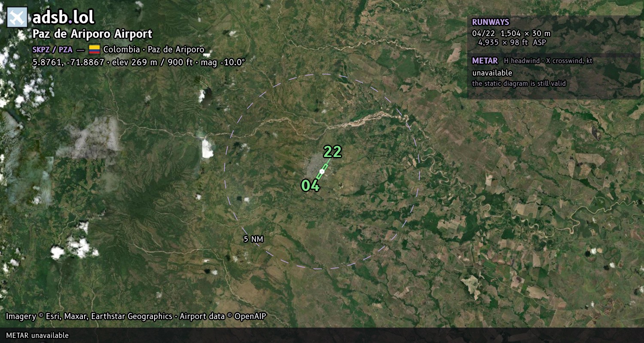Click the SKPZ / PZA airport code

[x=52, y=50]
